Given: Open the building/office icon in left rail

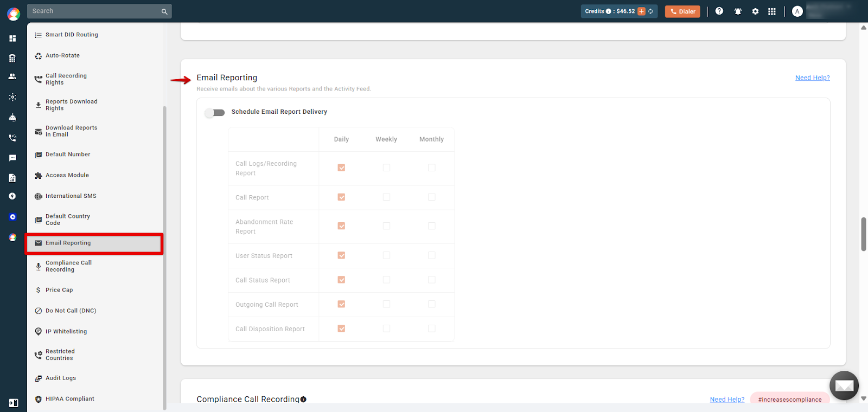Looking at the screenshot, I should pos(12,59).
